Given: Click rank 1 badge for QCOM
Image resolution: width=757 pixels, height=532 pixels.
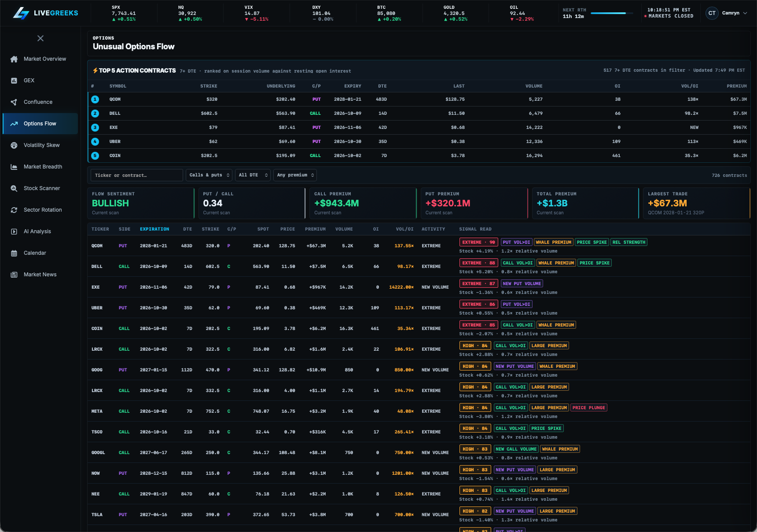Looking at the screenshot, I should coord(95,99).
